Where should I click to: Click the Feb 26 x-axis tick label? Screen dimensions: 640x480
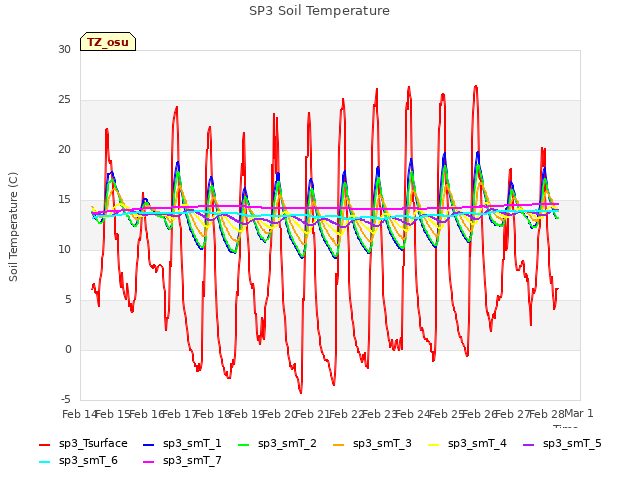(480, 414)
